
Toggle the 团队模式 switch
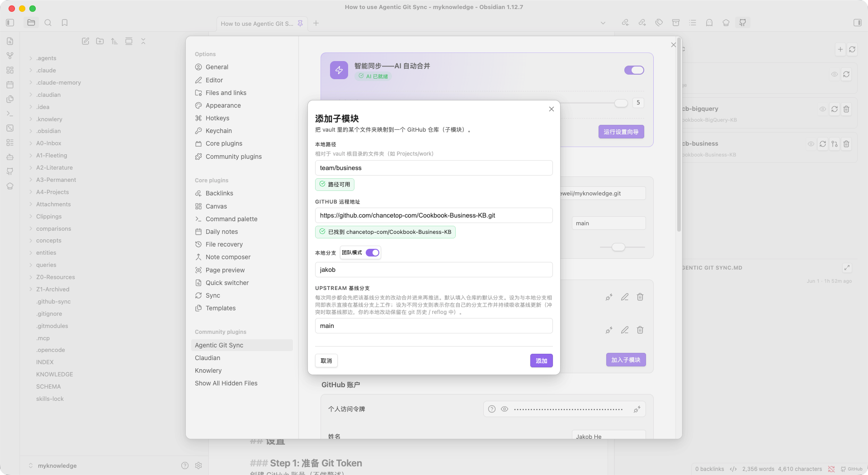(x=373, y=252)
